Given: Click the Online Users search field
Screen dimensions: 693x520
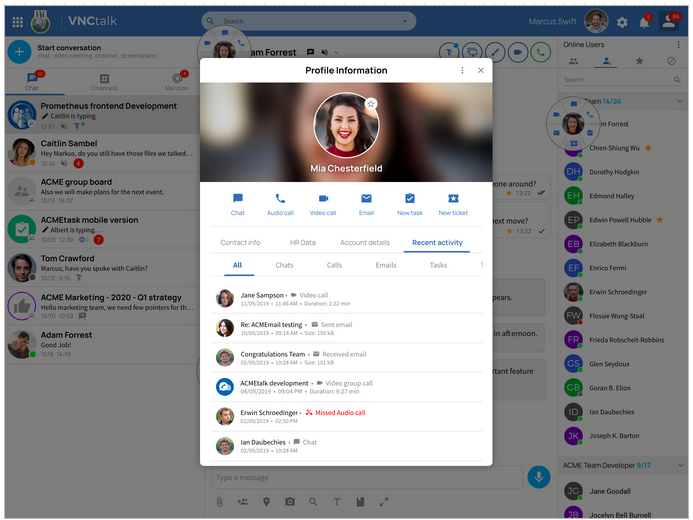Looking at the screenshot, I should (x=622, y=80).
